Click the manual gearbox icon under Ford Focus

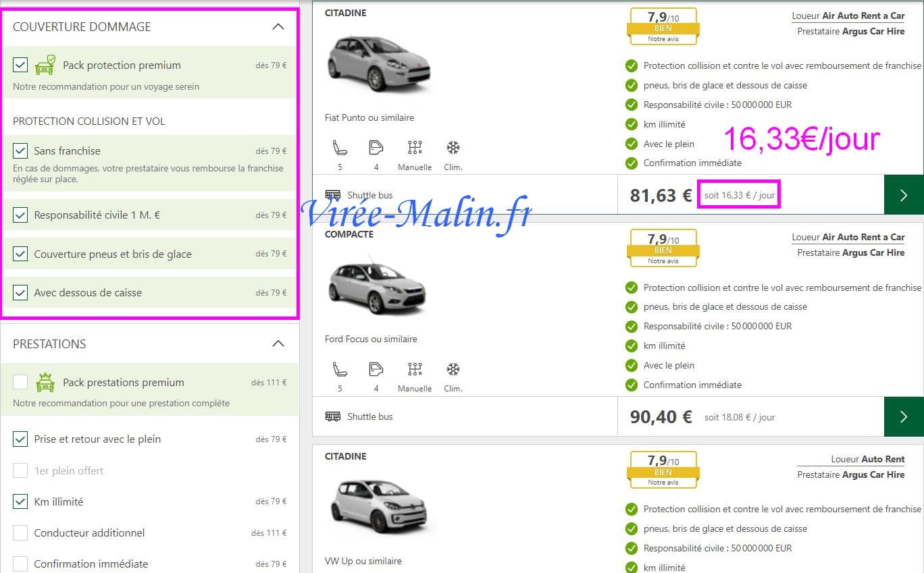click(415, 369)
